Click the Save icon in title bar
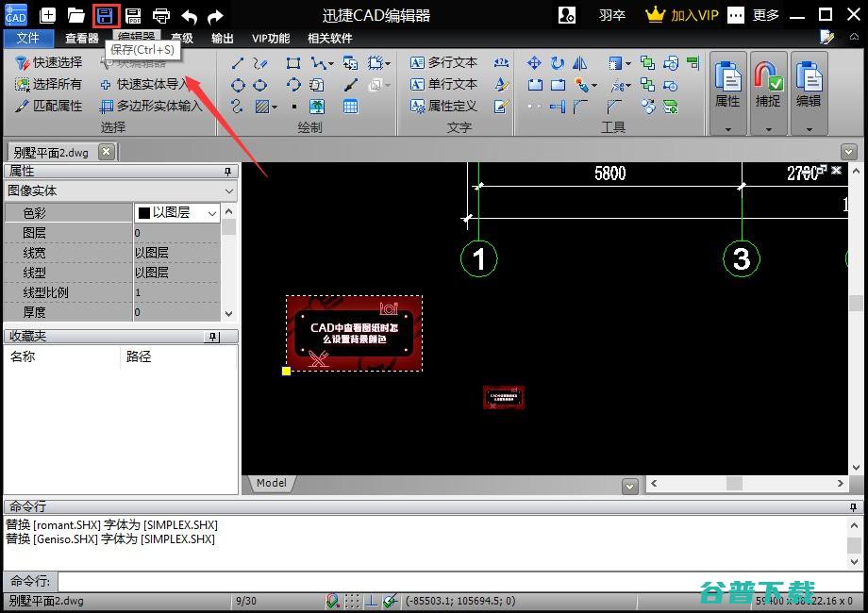 click(105, 15)
